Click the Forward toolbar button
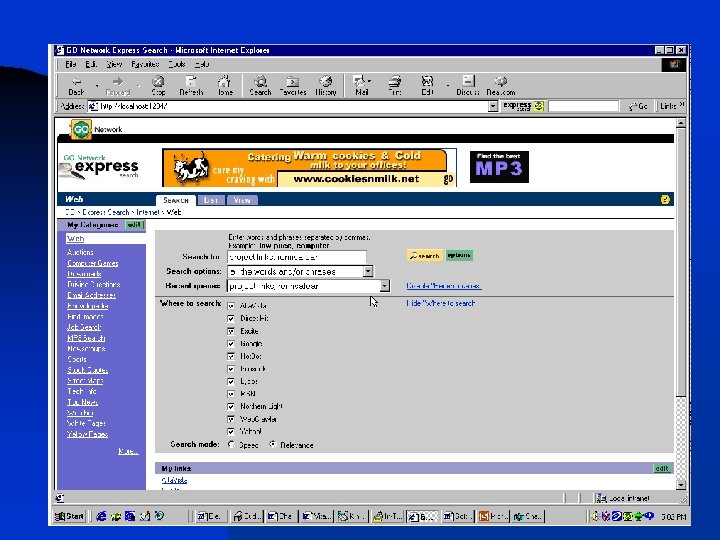 click(118, 86)
